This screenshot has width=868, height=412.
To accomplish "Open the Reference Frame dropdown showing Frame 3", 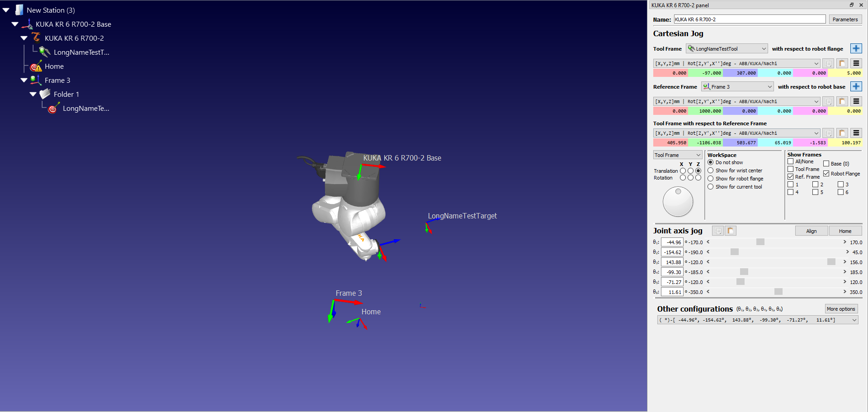I will pos(738,86).
